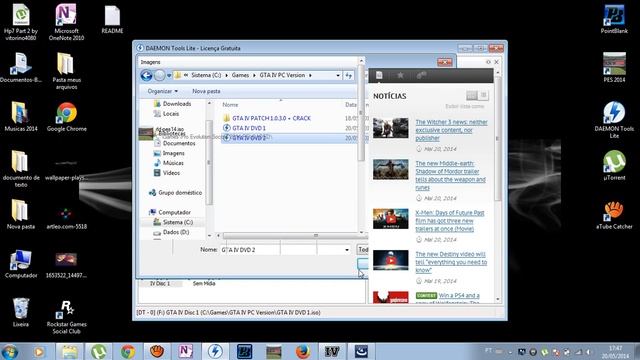The image size is (640, 360).
Task: Open Win a PS4 contest link
Action: tap(459, 296)
